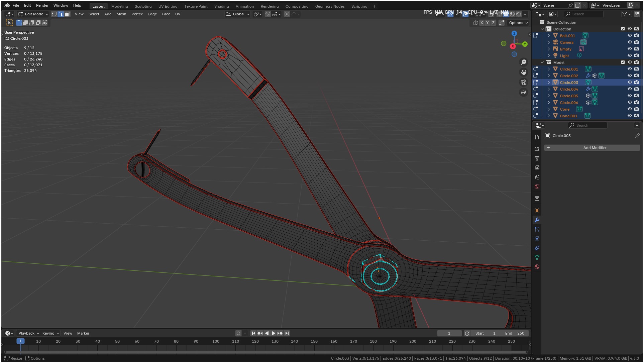Open the Marker menu in timeline
The width and height of the screenshot is (644, 363).
(x=83, y=333)
